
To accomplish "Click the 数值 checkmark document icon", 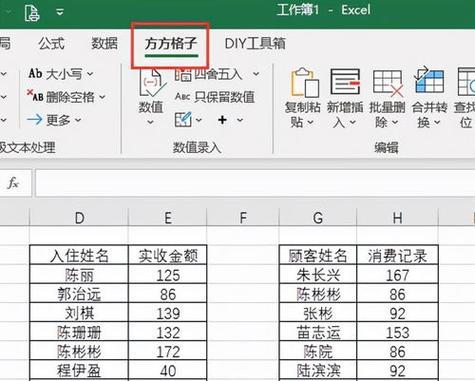I will pos(152,83).
